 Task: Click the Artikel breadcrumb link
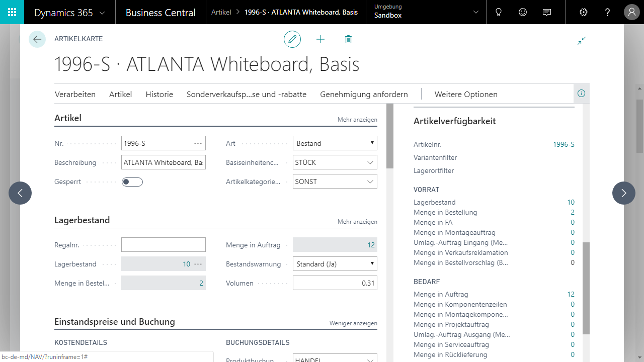(221, 12)
